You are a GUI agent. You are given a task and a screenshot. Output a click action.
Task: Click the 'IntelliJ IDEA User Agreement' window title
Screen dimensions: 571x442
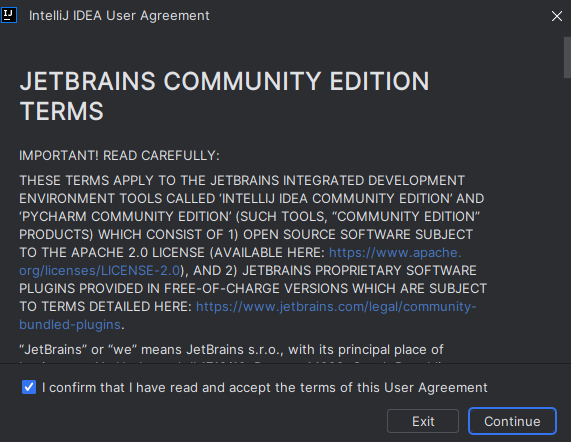coord(119,16)
